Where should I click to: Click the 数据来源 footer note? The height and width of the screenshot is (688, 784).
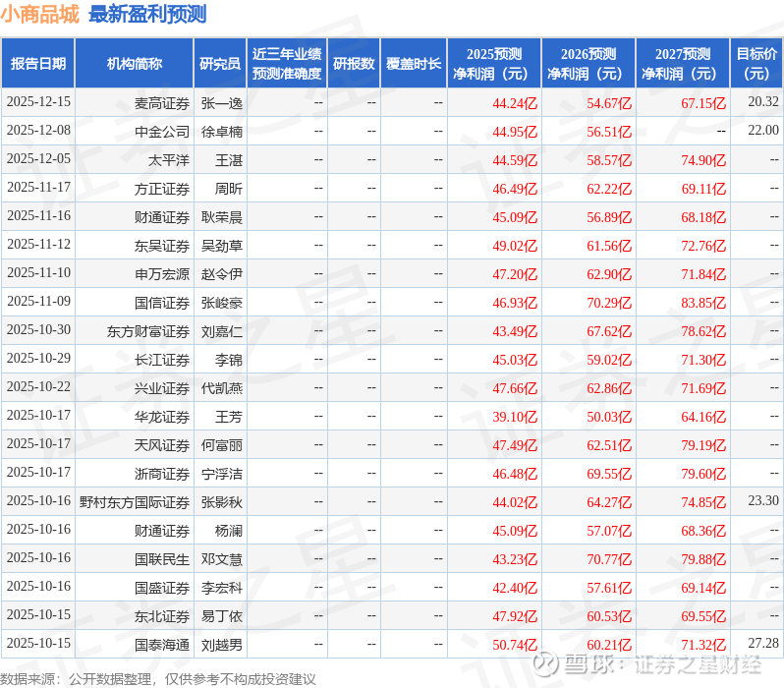158,679
